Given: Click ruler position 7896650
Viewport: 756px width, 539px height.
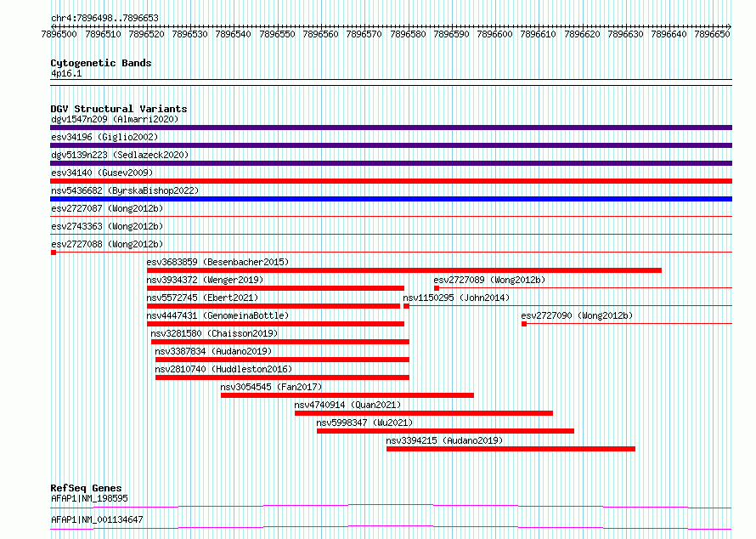Looking at the screenshot, I should [712, 34].
